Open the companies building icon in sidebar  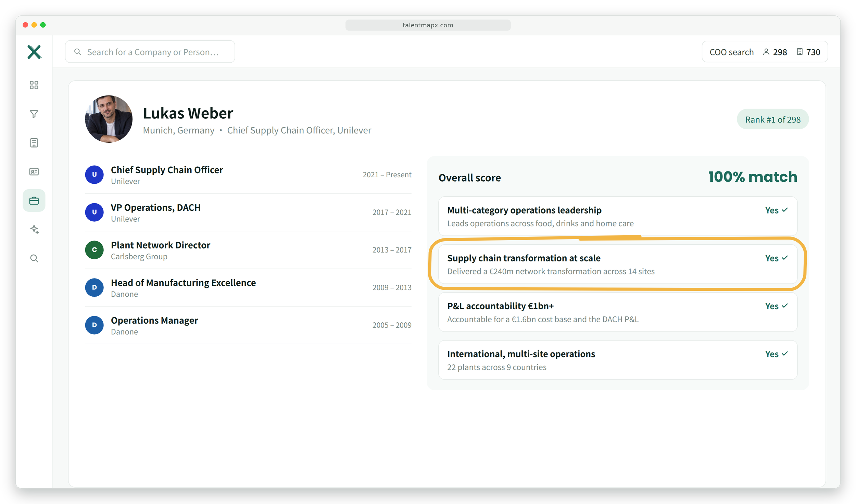pos(34,143)
